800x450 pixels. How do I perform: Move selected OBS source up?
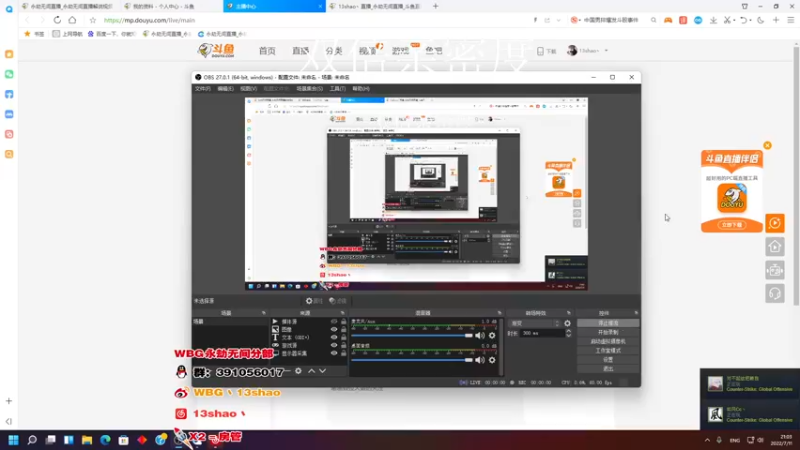point(311,371)
